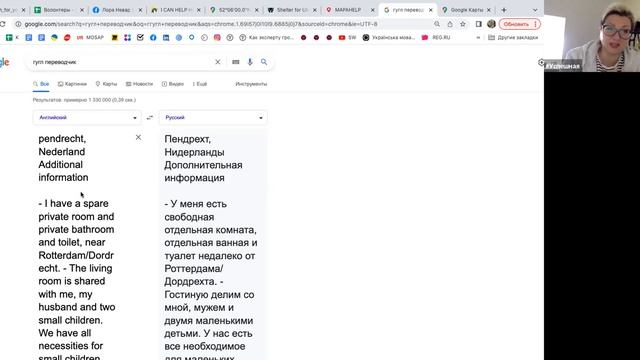Screen dimensions: 640x360
Task: Toggle Chrome side panel icon
Action: coord(478,24)
